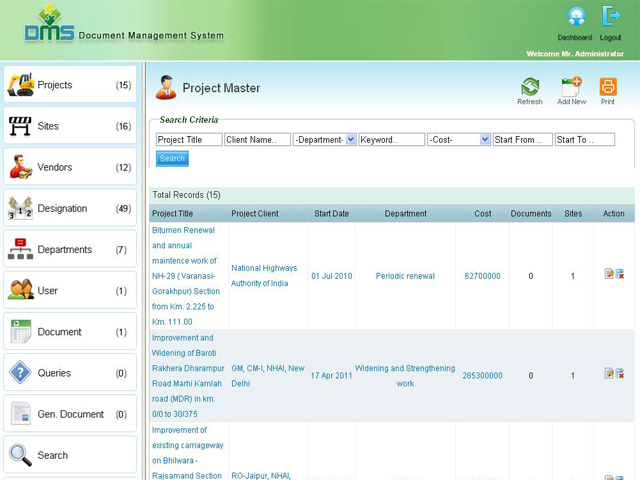Click the RO-Jaipur, NHAI client link
Screen dimensions: 640x480
coord(261,476)
